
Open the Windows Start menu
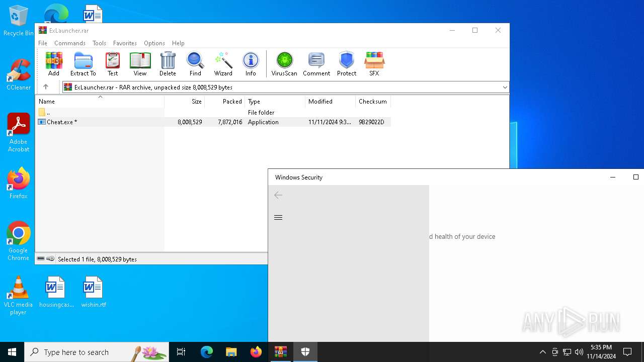tap(12, 352)
